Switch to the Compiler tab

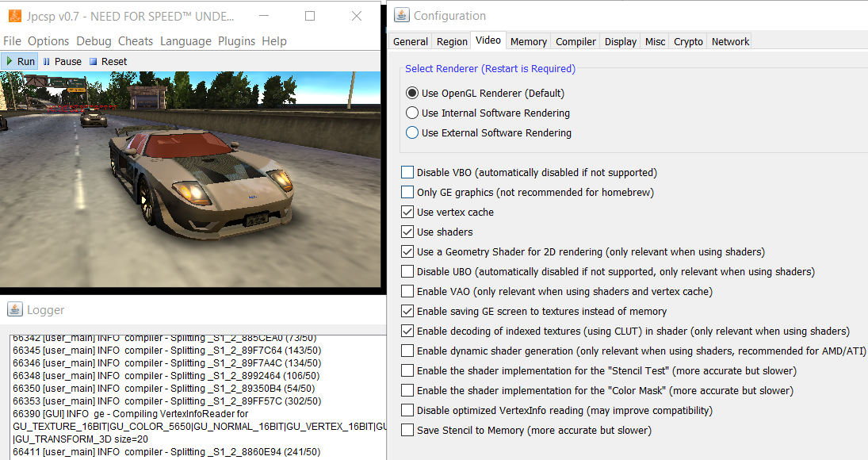coord(575,41)
